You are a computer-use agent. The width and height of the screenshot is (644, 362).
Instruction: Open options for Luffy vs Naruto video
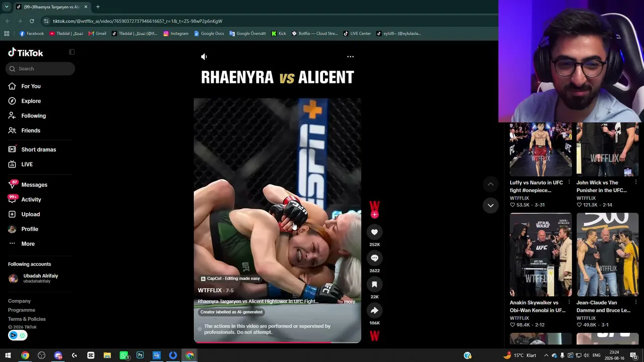[569, 183]
